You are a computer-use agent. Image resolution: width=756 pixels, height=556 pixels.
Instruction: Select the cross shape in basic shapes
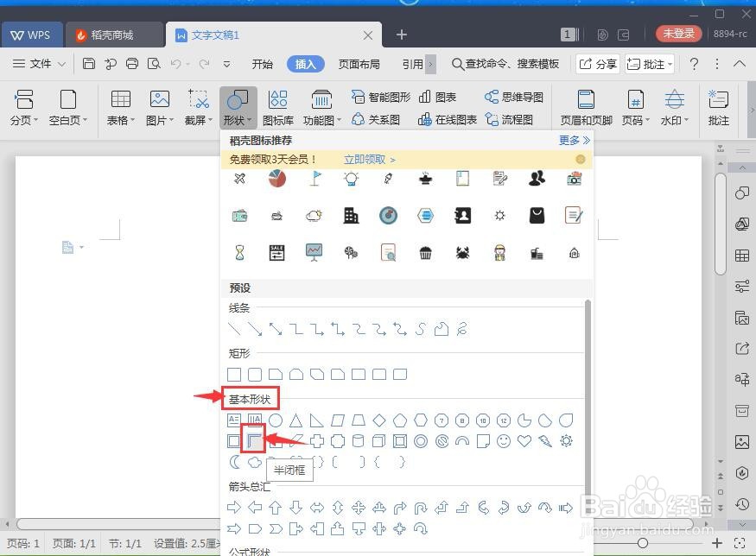click(317, 441)
